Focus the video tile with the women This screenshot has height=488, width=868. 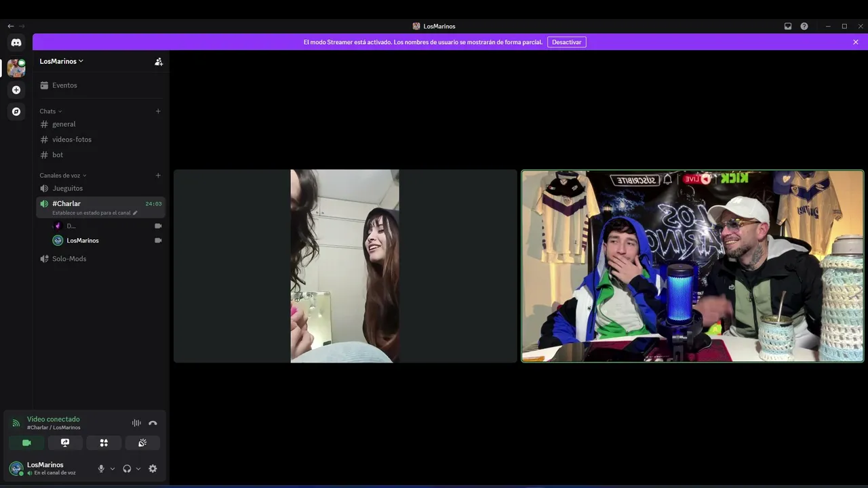coord(345,266)
